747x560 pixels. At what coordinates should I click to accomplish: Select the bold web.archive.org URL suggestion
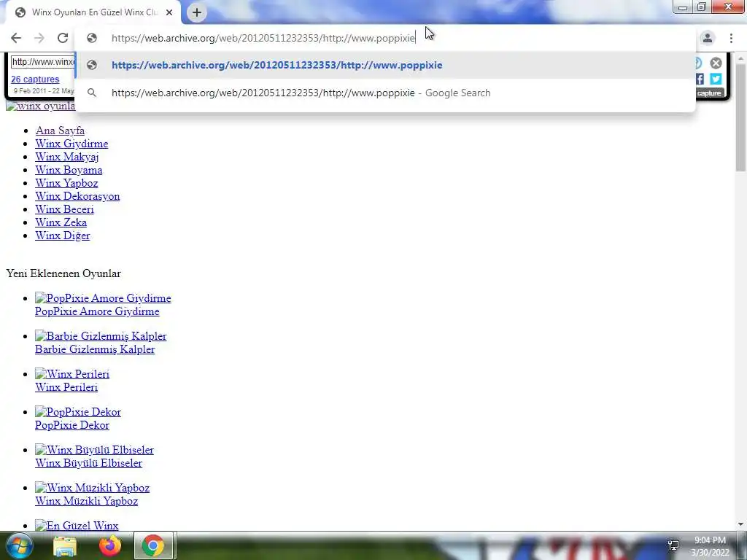point(385,65)
